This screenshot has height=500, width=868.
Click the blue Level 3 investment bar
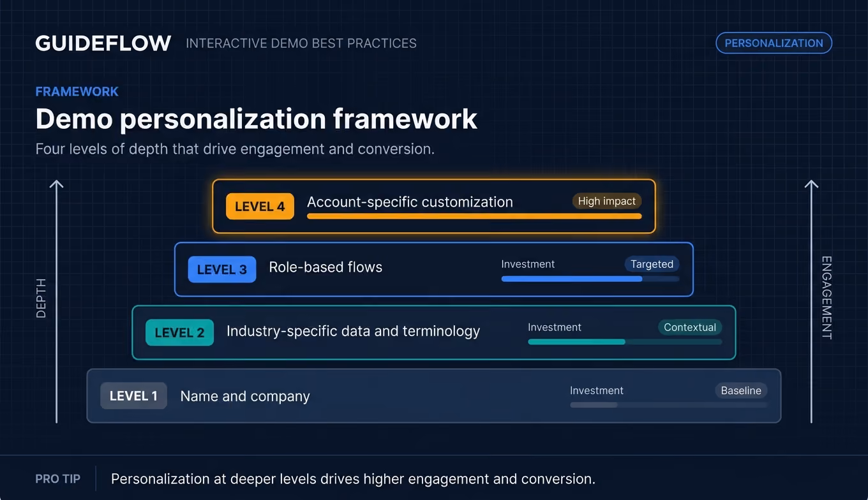click(x=590, y=279)
